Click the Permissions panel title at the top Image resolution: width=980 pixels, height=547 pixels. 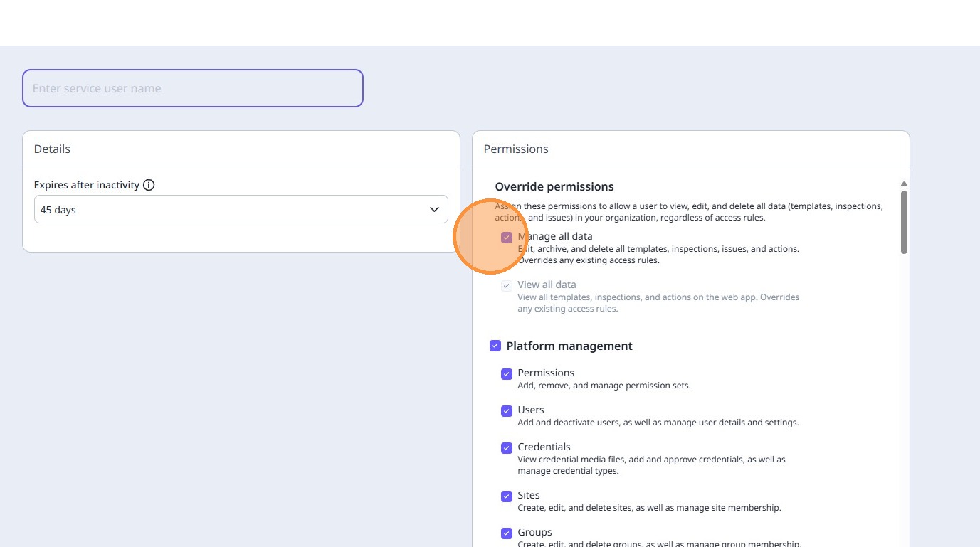point(516,149)
